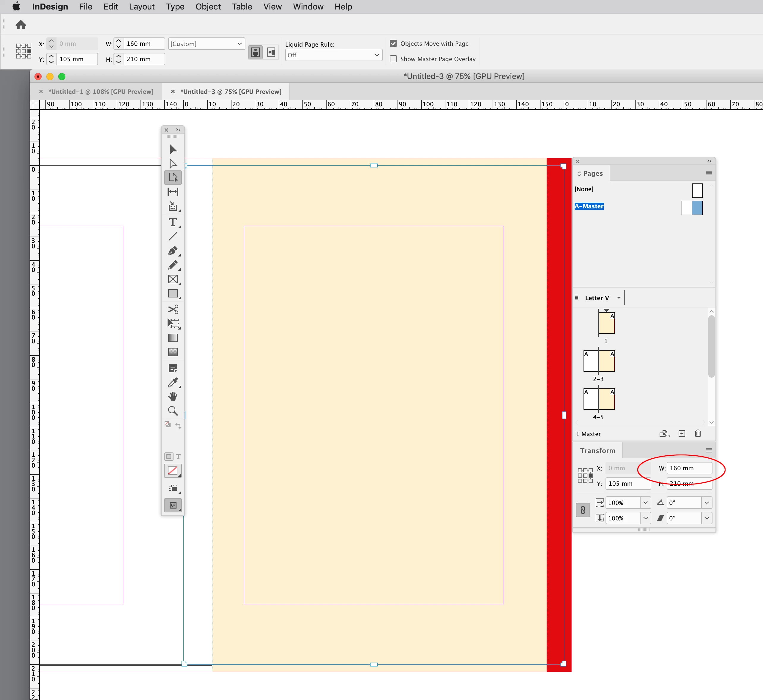Toggle constrain proportions link in Transform panel
The height and width of the screenshot is (700, 763).
(x=583, y=510)
